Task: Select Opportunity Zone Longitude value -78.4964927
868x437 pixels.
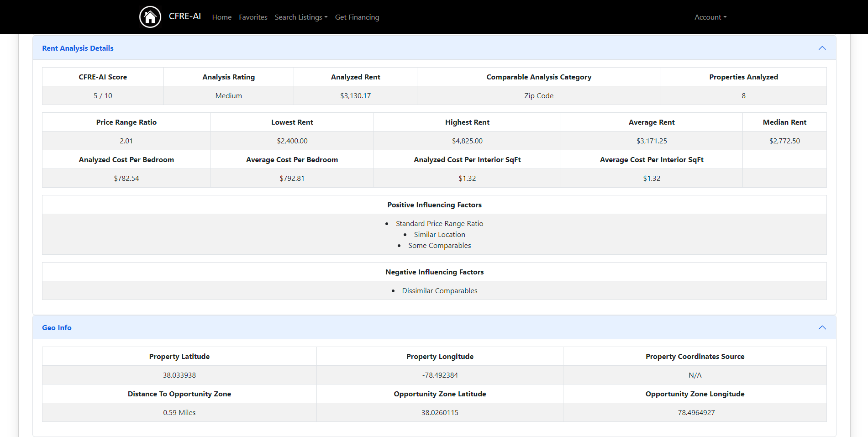Action: pos(695,412)
